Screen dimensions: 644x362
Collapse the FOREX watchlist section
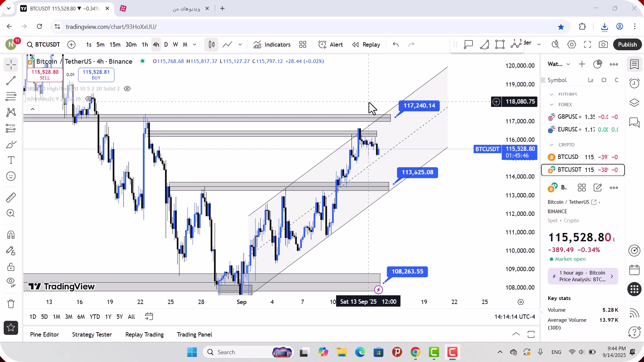point(551,105)
